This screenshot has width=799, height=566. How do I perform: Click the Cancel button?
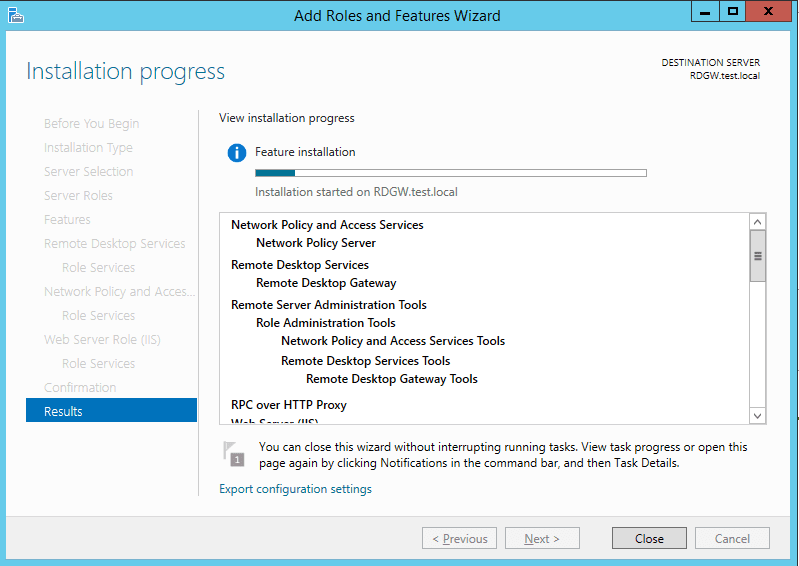[x=732, y=538]
